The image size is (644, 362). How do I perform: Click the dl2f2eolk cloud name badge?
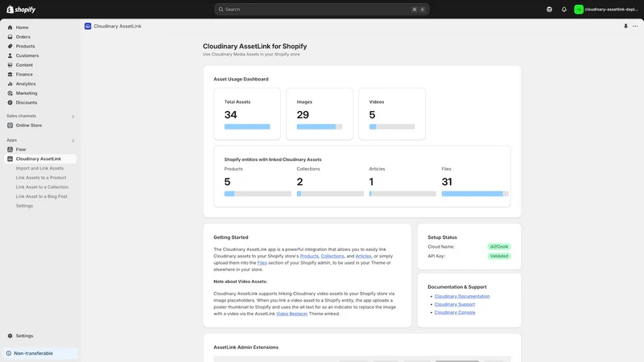coord(499,247)
